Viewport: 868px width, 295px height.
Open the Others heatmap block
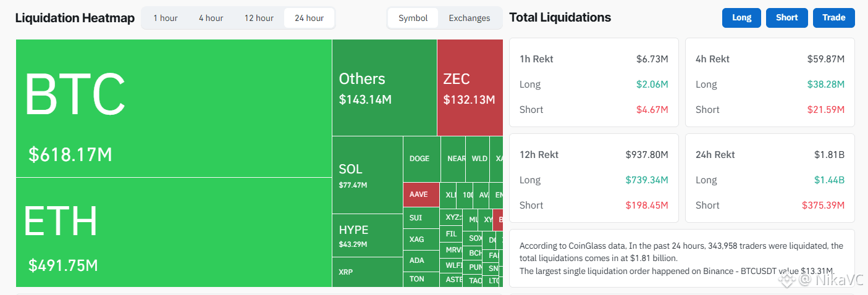pos(384,88)
